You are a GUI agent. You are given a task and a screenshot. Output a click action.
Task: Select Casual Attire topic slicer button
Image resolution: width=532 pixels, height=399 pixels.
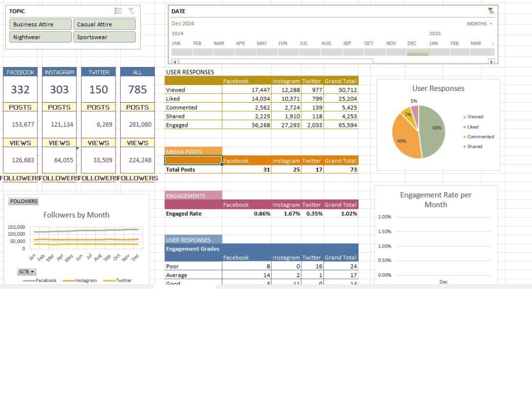[x=104, y=24]
